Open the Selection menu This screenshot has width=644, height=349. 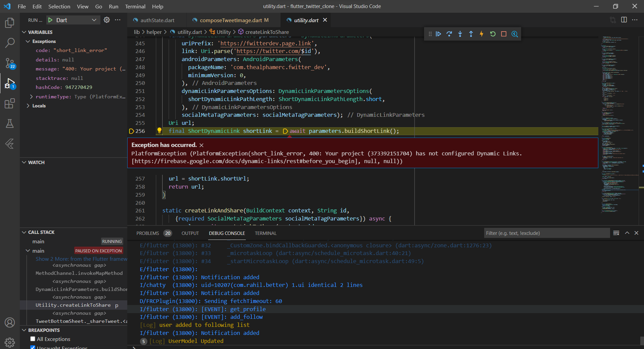tap(59, 6)
